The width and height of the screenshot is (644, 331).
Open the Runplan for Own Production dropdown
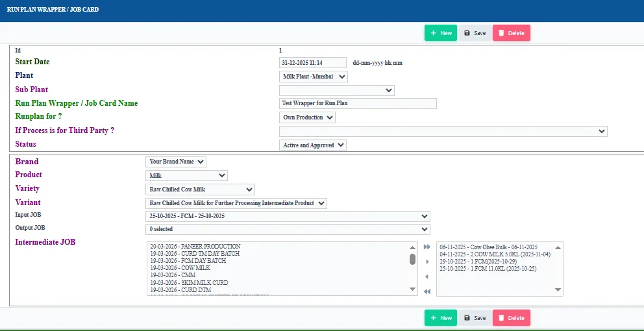tap(307, 117)
